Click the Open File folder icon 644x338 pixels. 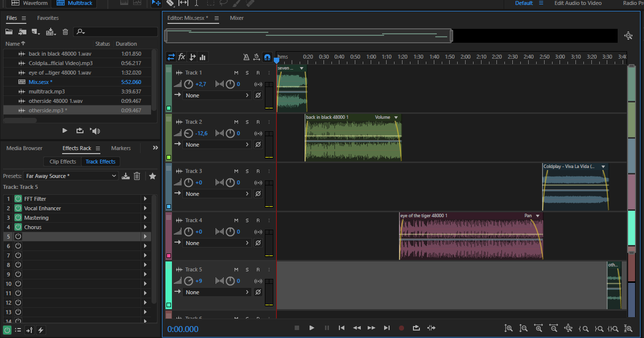[x=9, y=32]
